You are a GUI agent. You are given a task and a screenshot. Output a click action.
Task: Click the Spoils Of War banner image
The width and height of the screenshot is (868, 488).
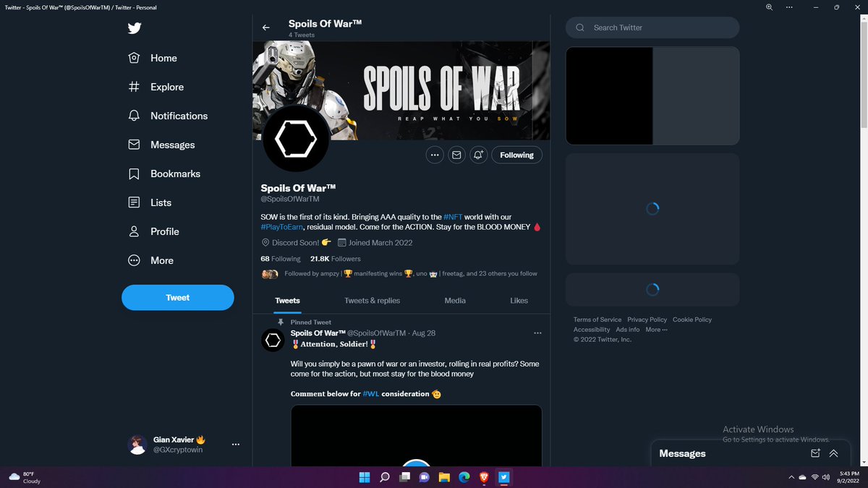coord(401,90)
